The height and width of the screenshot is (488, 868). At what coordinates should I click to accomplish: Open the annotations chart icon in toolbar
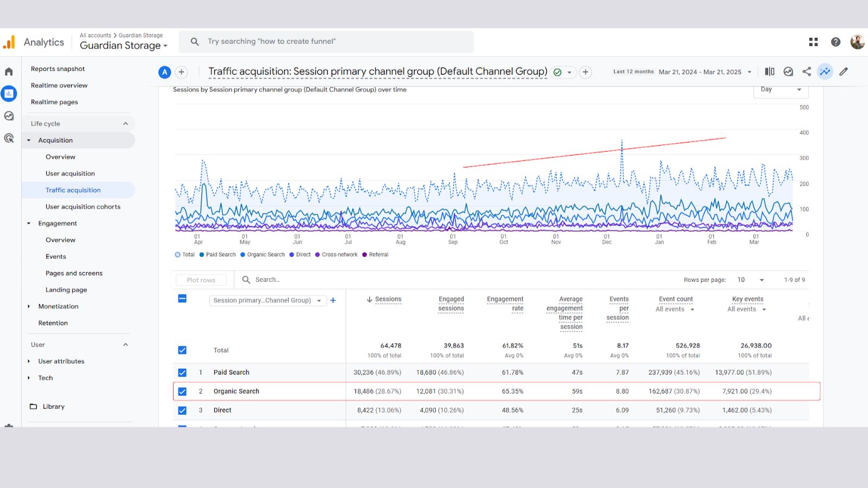point(788,72)
